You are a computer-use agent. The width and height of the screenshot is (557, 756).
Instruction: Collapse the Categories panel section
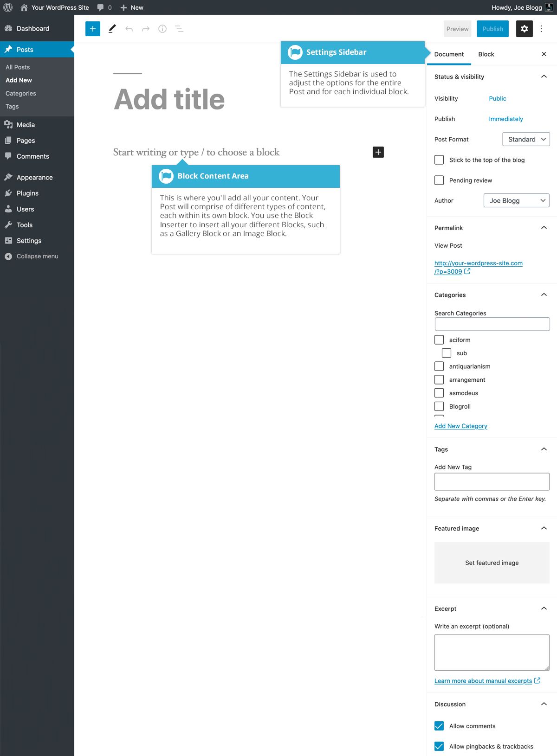(x=544, y=295)
